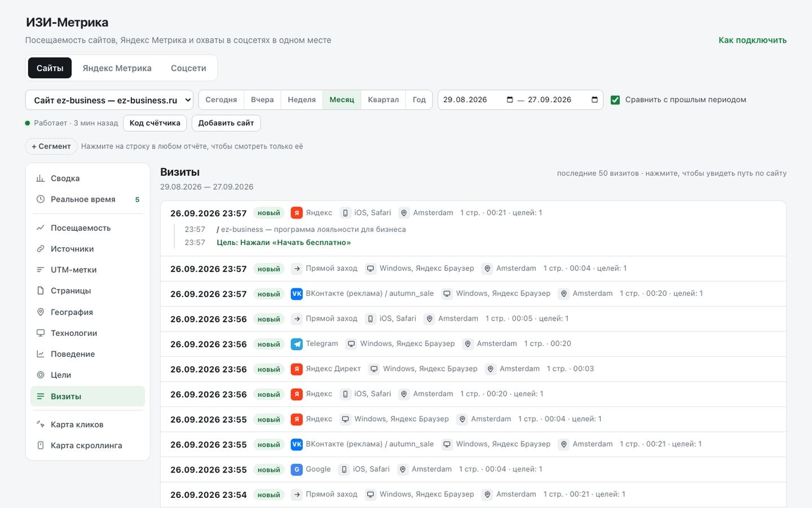Click the Сводка bar chart icon
This screenshot has width=812, height=508.
[x=41, y=178]
